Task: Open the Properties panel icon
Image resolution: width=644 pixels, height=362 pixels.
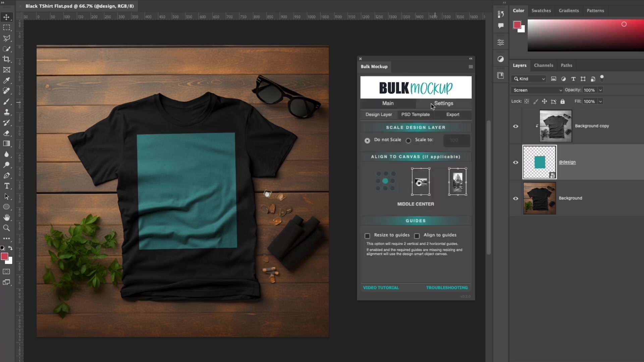Action: click(500, 43)
